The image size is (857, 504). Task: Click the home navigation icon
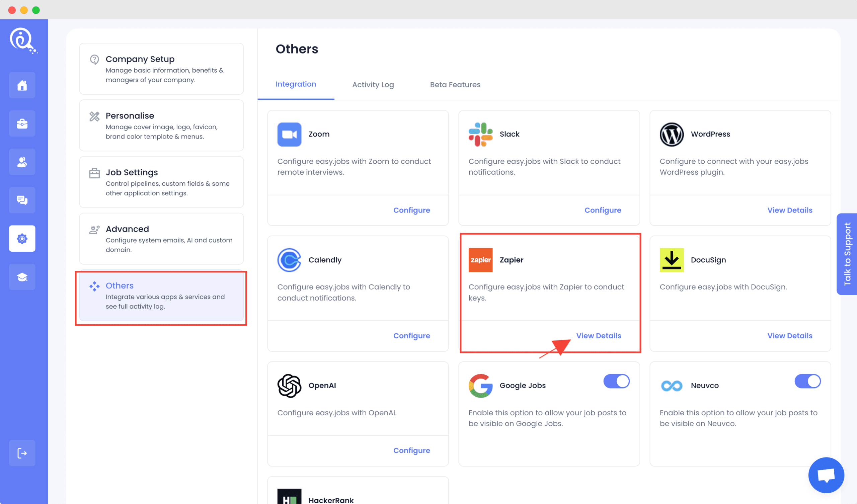tap(22, 85)
